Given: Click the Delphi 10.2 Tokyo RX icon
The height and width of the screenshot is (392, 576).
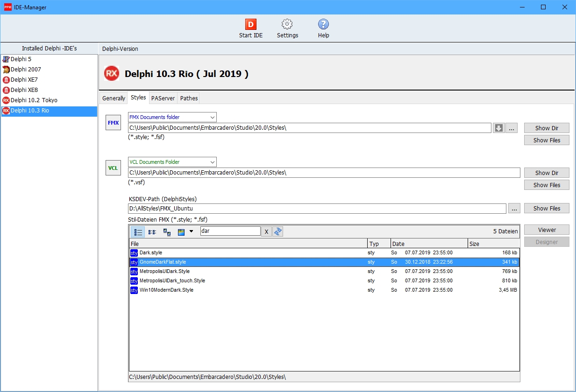Looking at the screenshot, I should click(x=6, y=100).
